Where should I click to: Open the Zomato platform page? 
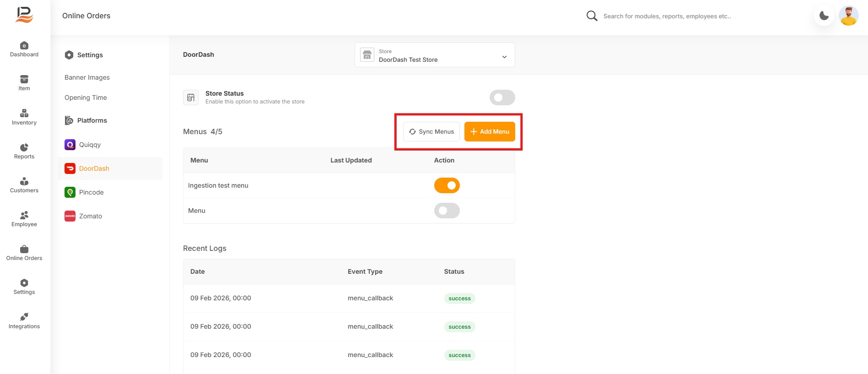coord(90,216)
